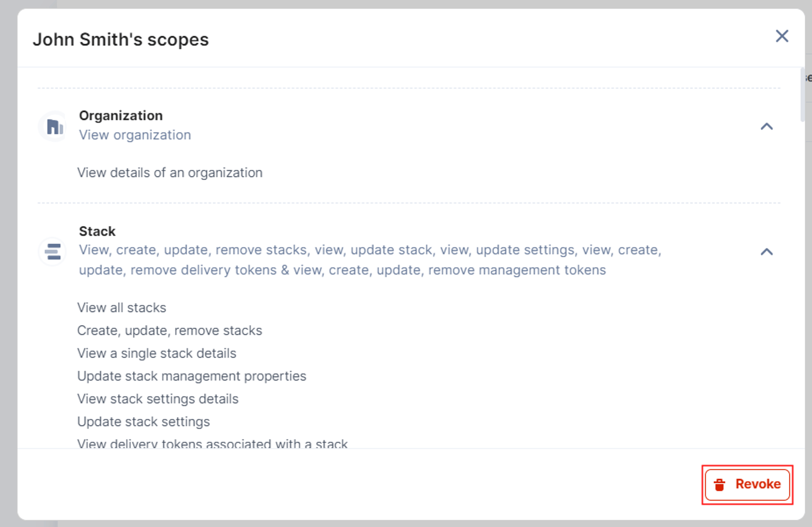The height and width of the screenshot is (527, 812).
Task: Close the John Smith's scopes dialog
Action: coord(782,36)
